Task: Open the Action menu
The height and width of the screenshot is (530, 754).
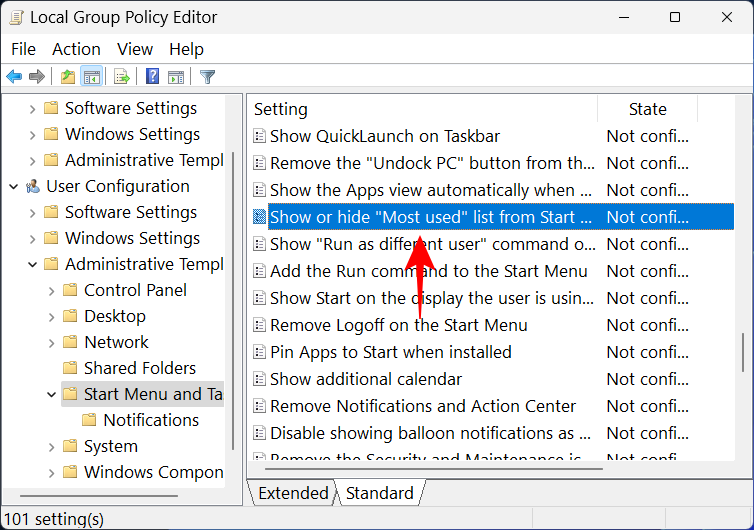Action: [76, 49]
